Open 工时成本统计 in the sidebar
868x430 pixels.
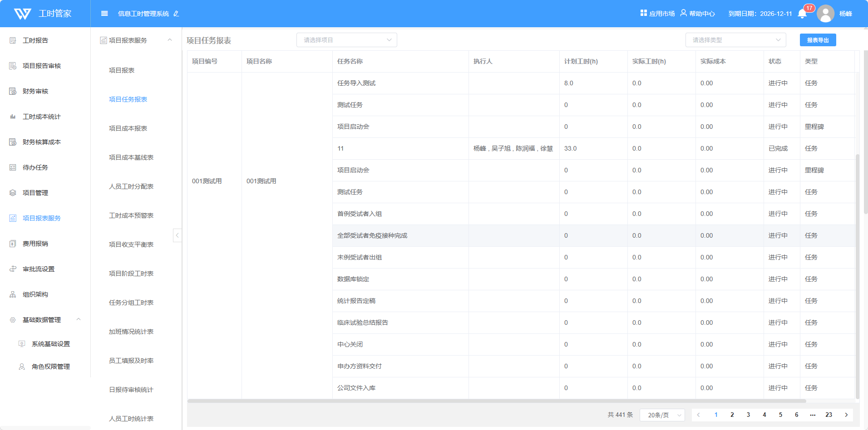[x=41, y=117]
